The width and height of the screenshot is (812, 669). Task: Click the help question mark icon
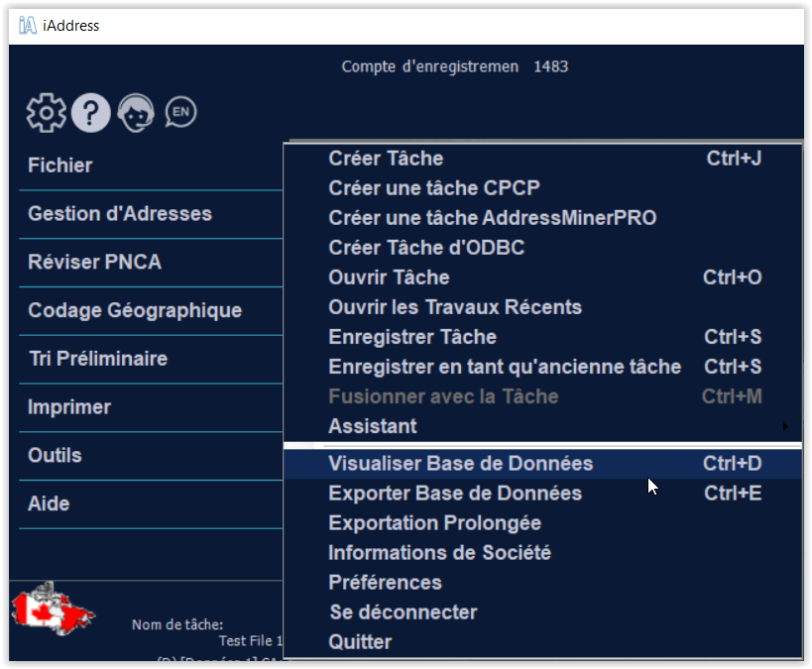click(91, 113)
